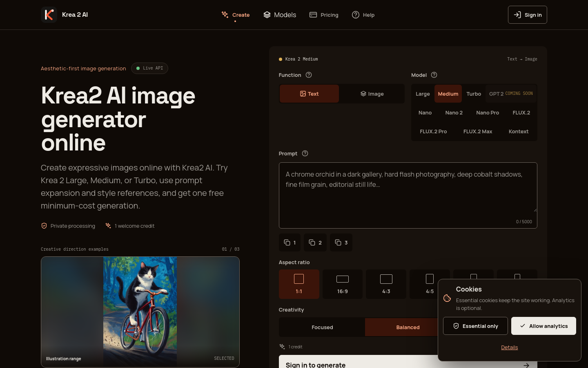Viewport: 588px width, 368px height.
Task: Click the 4:3 rectangle ratio icon
Action: click(x=386, y=279)
